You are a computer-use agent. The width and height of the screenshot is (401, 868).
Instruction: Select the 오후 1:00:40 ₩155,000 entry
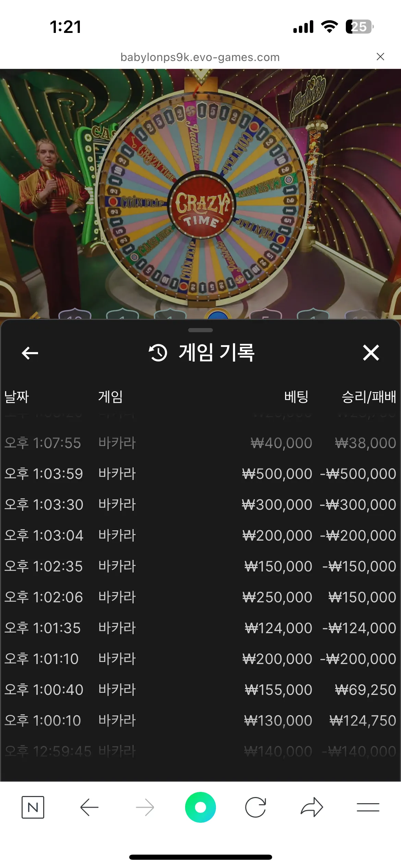pos(200,690)
